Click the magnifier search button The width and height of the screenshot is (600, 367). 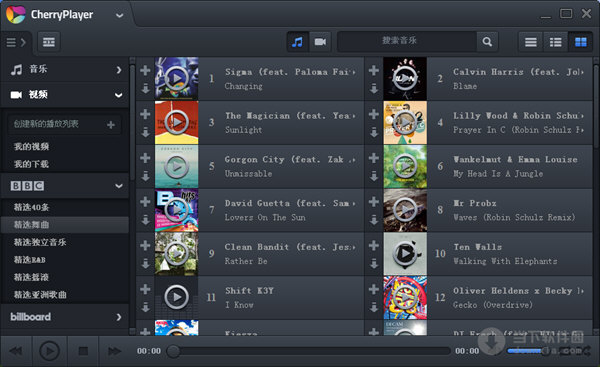click(x=487, y=42)
